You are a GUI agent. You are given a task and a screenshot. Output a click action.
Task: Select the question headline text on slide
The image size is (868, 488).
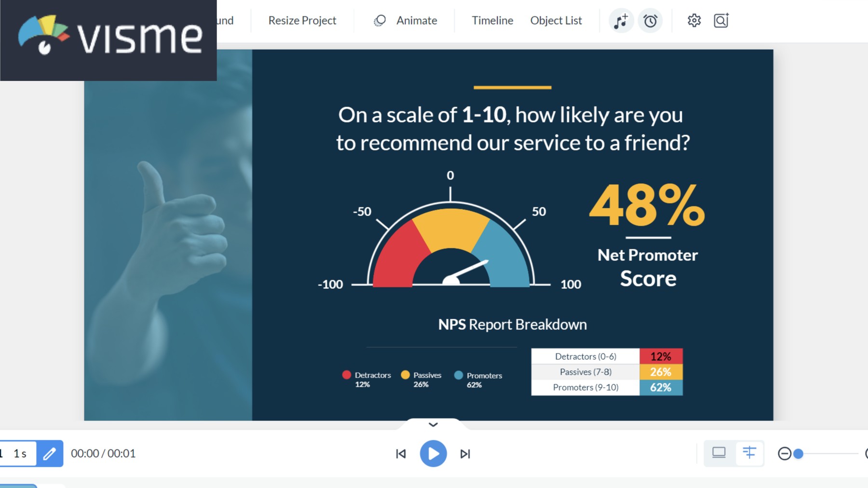pos(512,128)
